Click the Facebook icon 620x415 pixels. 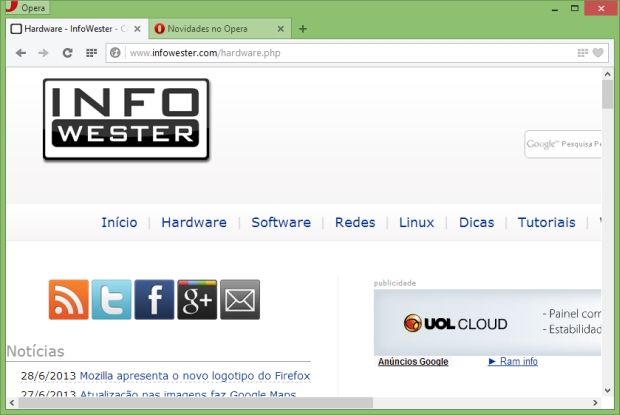[x=154, y=300]
